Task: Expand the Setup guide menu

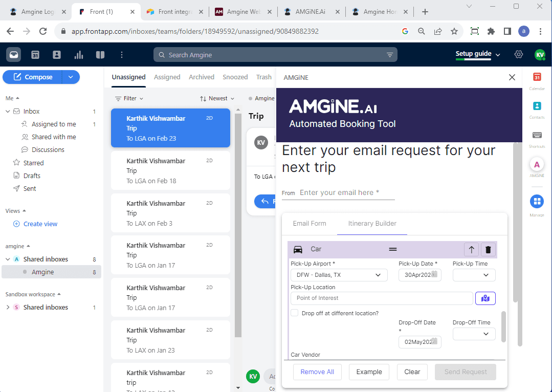Action: 478,54
